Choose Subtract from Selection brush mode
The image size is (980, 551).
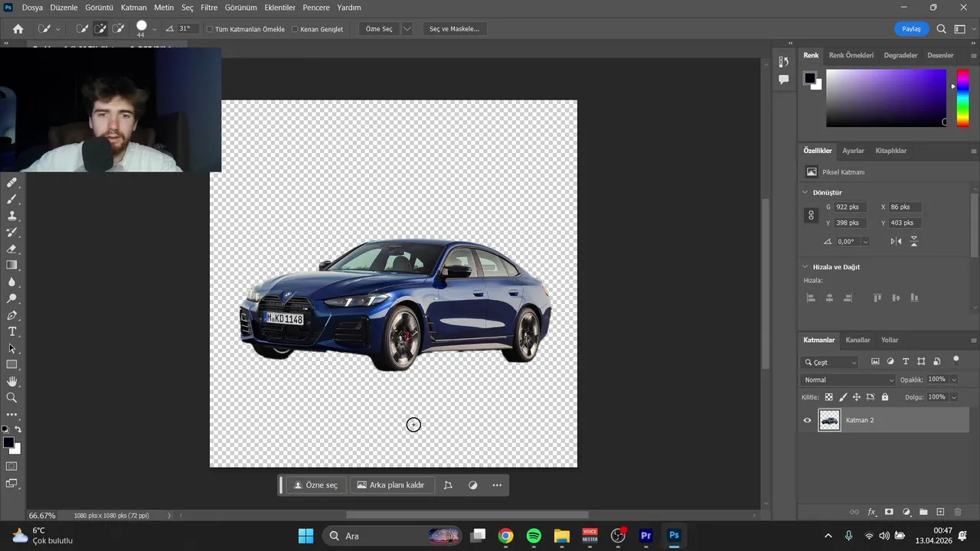click(x=118, y=29)
